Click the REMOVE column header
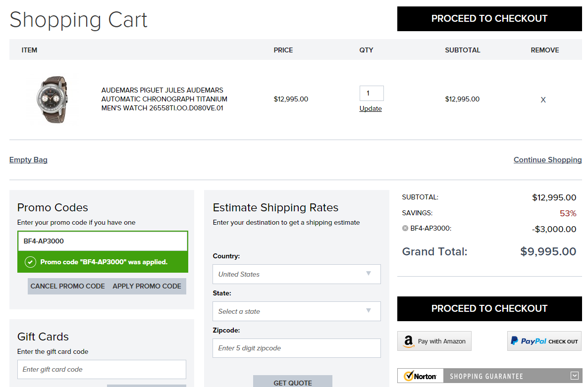 (545, 50)
